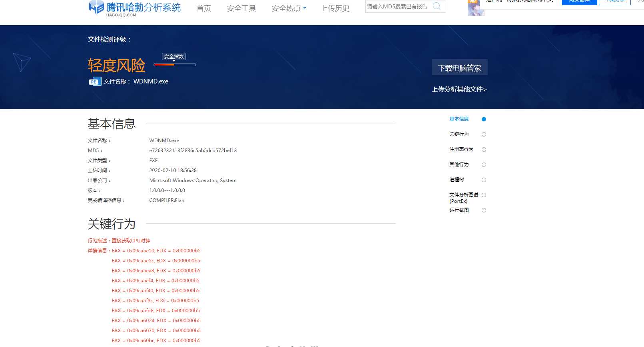Select the 其他行为 timeline dot
Viewport: 644px width, 347px height.
coord(484,165)
